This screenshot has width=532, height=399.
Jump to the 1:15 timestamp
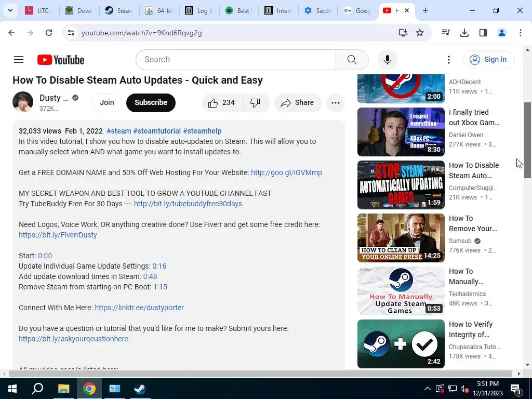(160, 287)
